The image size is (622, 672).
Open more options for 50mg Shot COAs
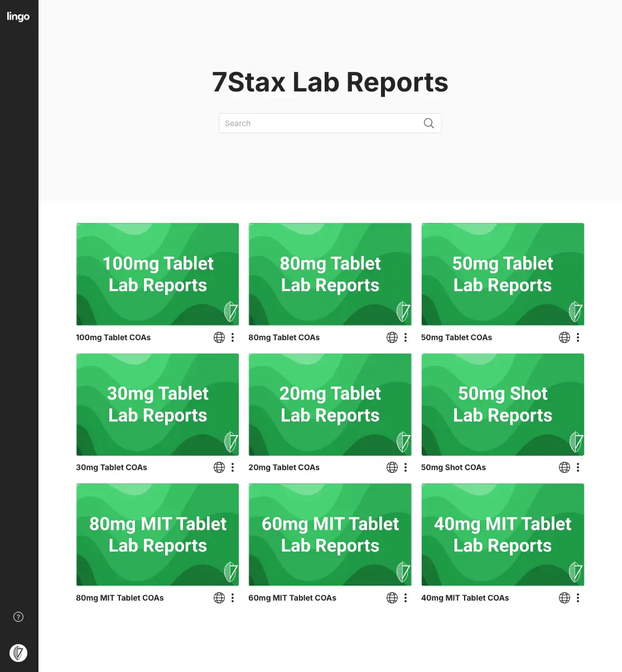[578, 467]
